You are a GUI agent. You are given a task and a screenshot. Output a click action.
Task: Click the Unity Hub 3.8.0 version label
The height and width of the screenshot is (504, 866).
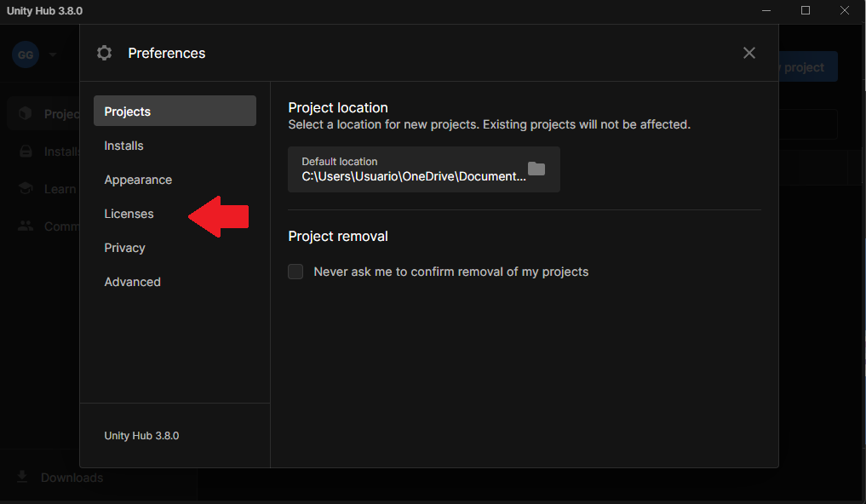[141, 436]
